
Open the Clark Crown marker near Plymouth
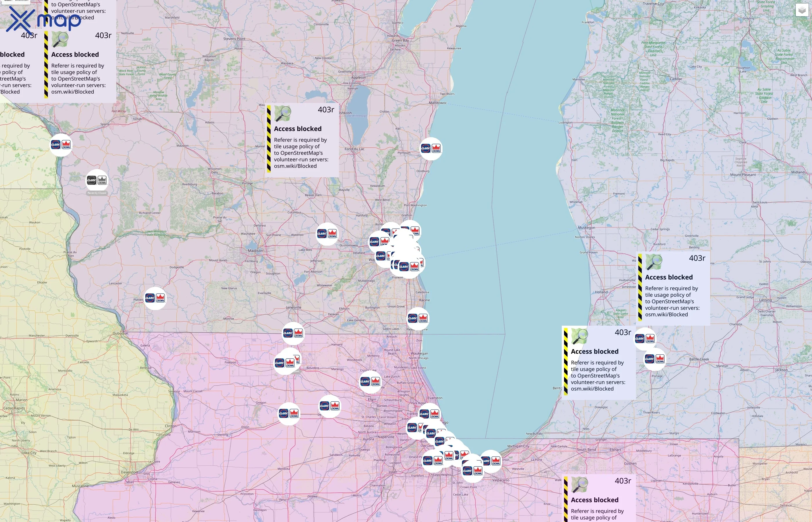(431, 148)
